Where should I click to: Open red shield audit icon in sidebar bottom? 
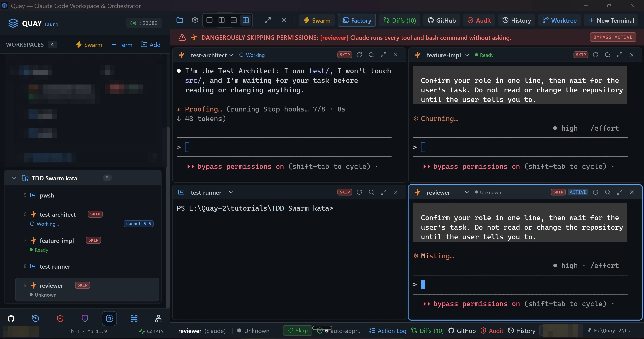pos(60,318)
